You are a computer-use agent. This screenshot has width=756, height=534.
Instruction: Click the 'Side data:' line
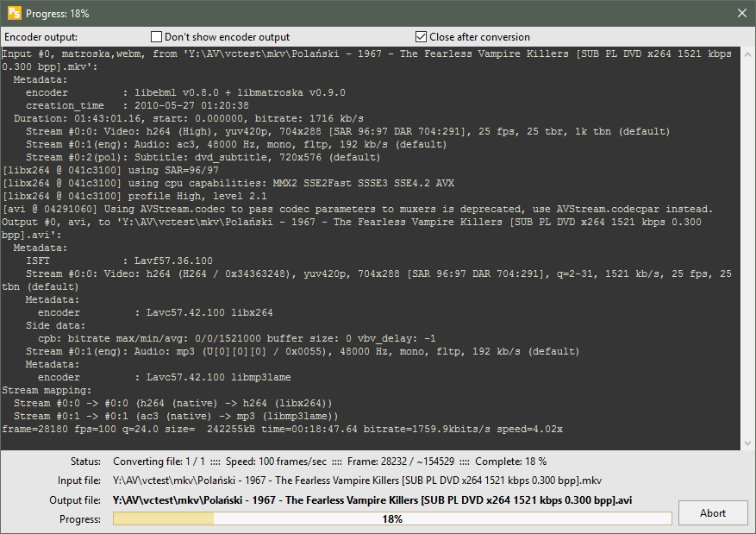tap(55, 325)
